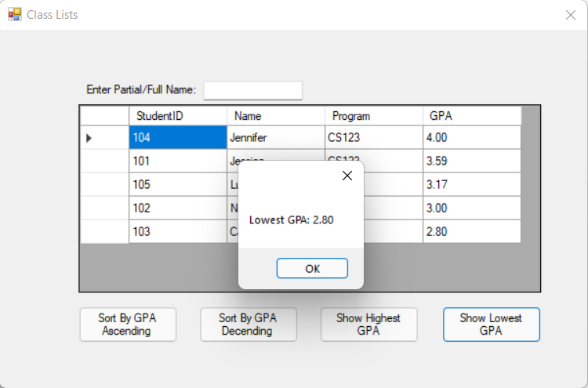Select the StudentID 105 cell
This screenshot has width=588, height=388.
pyautogui.click(x=178, y=185)
